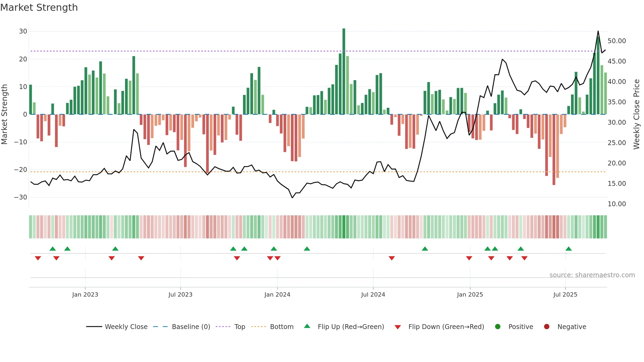This screenshot has width=644, height=362.
Task: Click the deepest red bar below −25
Action: pos(554,150)
